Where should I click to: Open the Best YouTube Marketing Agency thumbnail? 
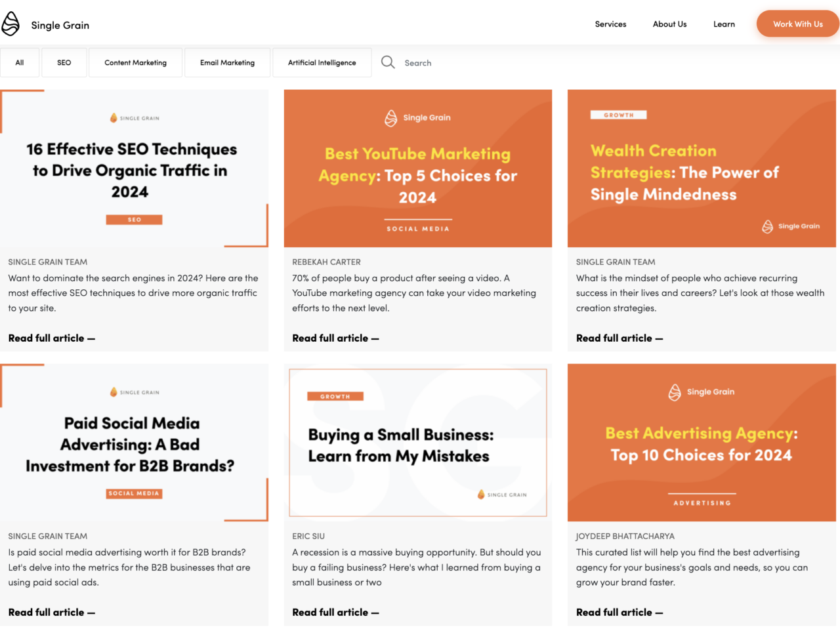click(418, 169)
